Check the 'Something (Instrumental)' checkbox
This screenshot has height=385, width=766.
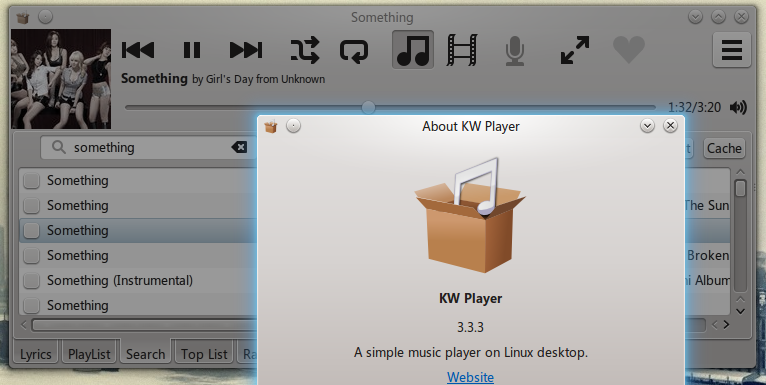click(32, 280)
